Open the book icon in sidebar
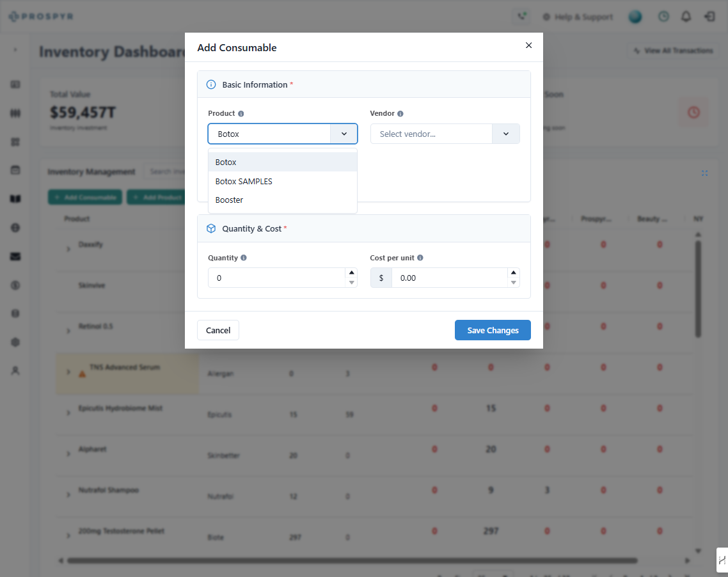 [x=15, y=199]
